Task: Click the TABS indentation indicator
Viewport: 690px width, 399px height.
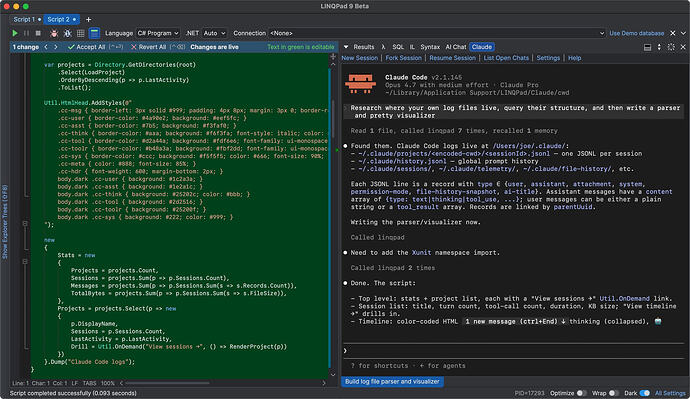Action: (x=89, y=383)
